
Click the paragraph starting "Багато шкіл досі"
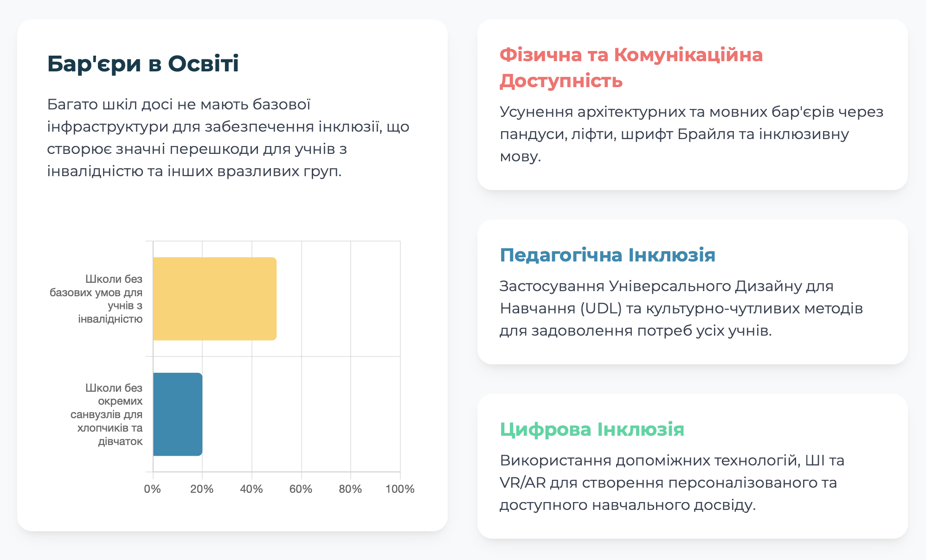click(228, 138)
